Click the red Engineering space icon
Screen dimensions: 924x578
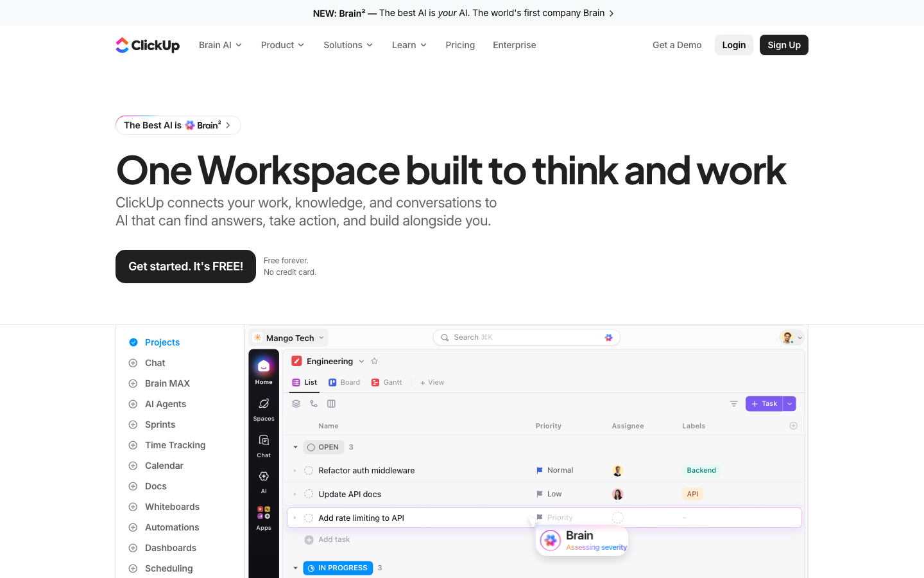pos(296,361)
